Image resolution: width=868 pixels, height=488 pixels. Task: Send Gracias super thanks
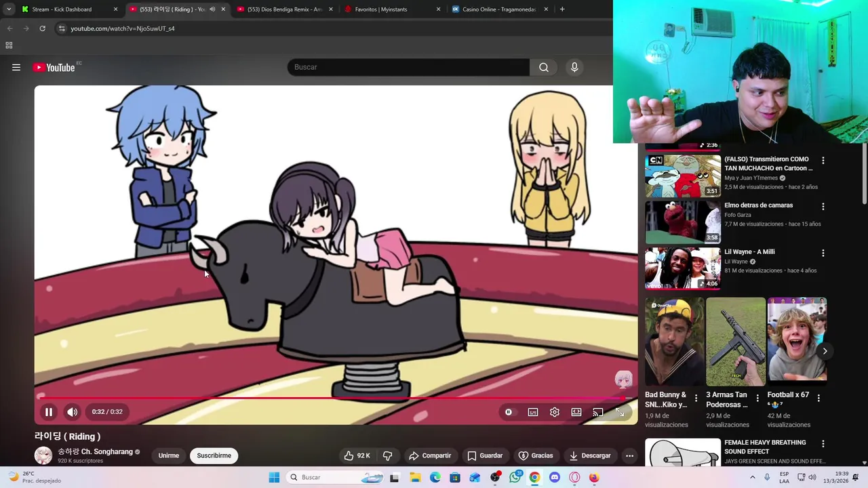(x=536, y=455)
